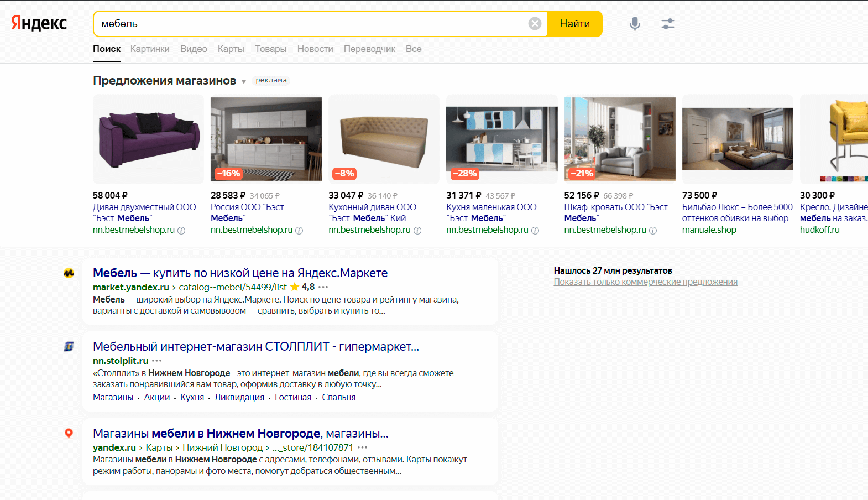The image size is (868, 500).
Task: Open the Бильбао Люкс bedroom thumbnail
Action: click(x=738, y=139)
